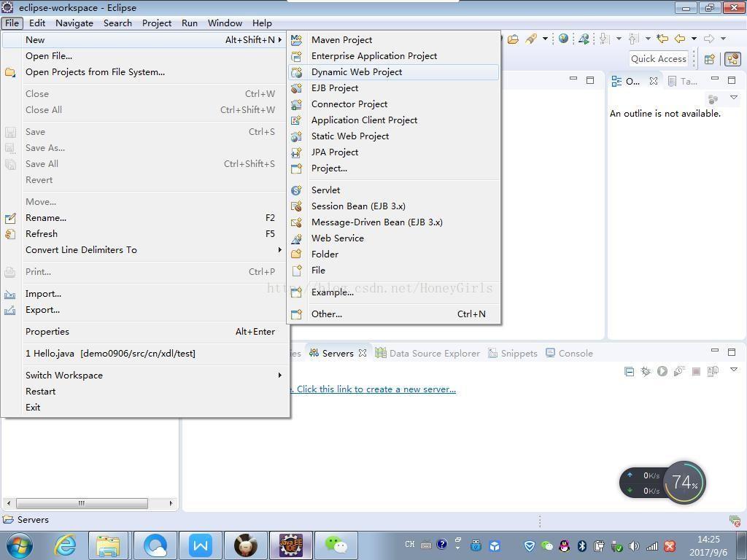Click the create a new server link
This screenshot has width=747, height=560.
pyautogui.click(x=376, y=389)
